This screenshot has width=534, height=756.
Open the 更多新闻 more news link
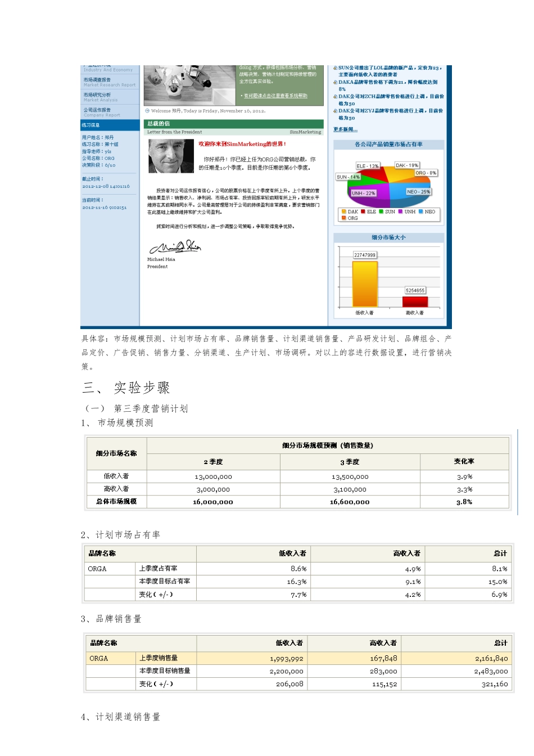pos(345,129)
